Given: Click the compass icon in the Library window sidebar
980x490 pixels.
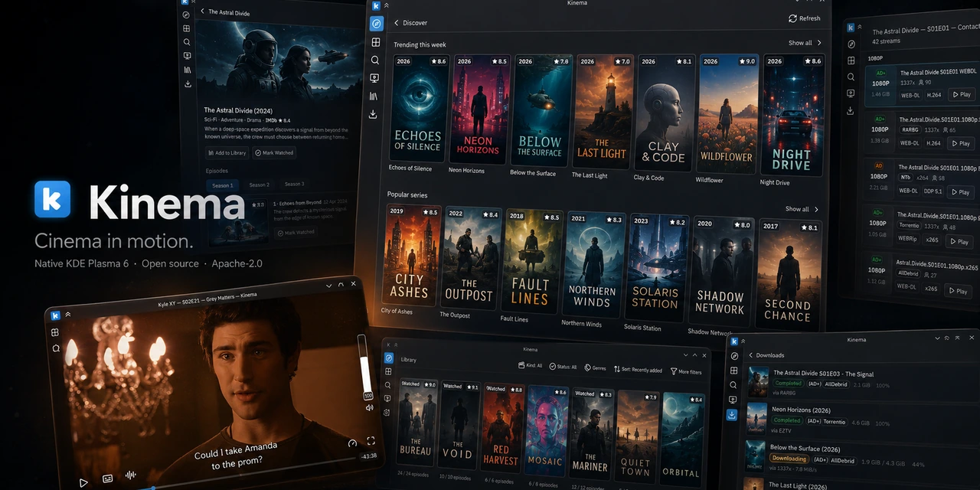Looking at the screenshot, I should click(x=389, y=358).
